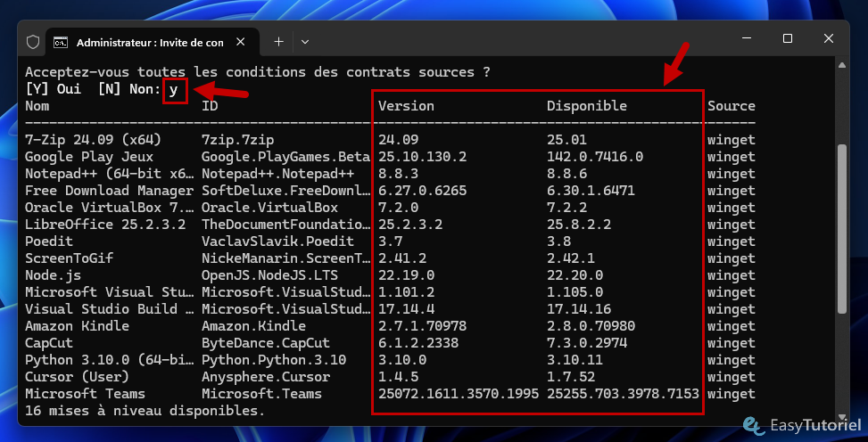
Task: Click available version '22.20.0'
Action: (575, 275)
